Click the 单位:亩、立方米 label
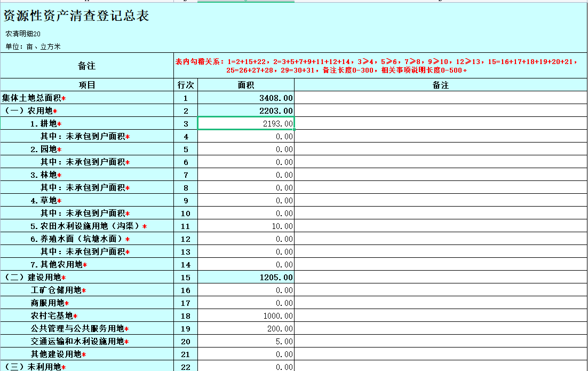Image resolution: width=588 pixels, height=371 pixels. tap(33, 46)
